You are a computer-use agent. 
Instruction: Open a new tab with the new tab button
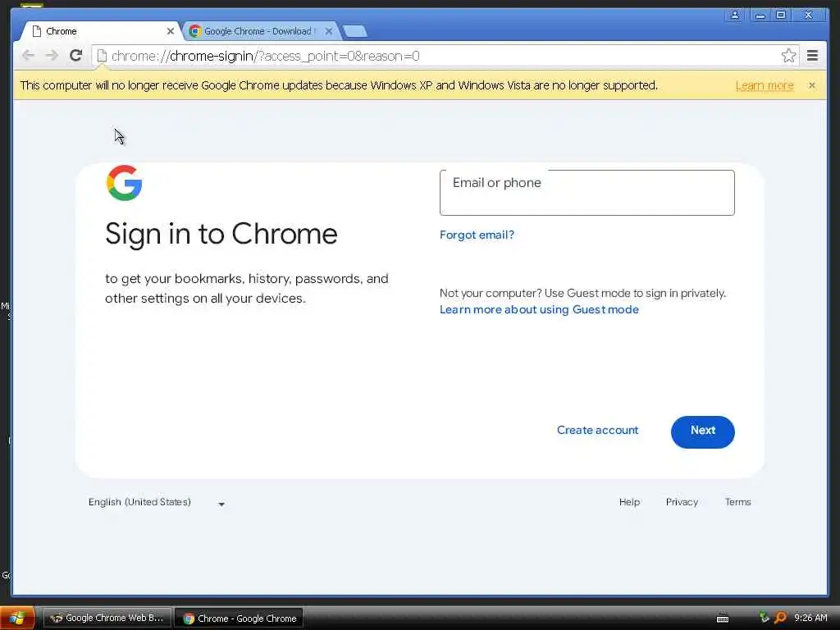354,31
